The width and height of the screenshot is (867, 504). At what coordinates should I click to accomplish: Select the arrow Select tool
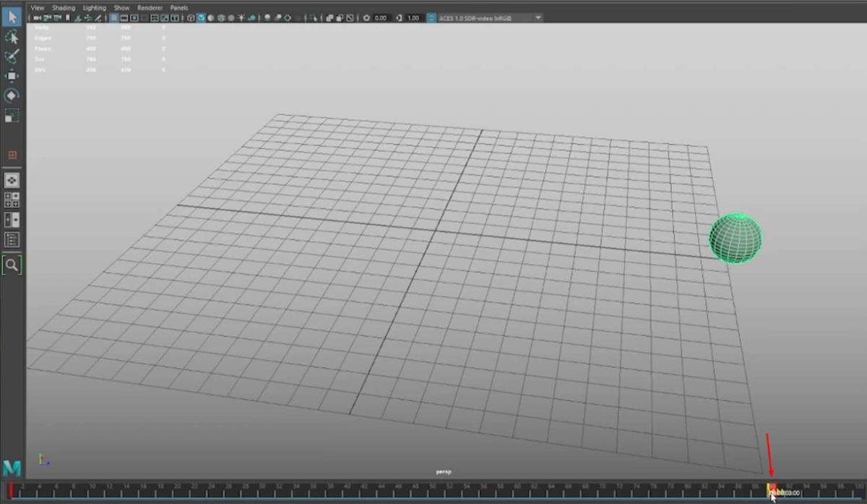click(12, 16)
